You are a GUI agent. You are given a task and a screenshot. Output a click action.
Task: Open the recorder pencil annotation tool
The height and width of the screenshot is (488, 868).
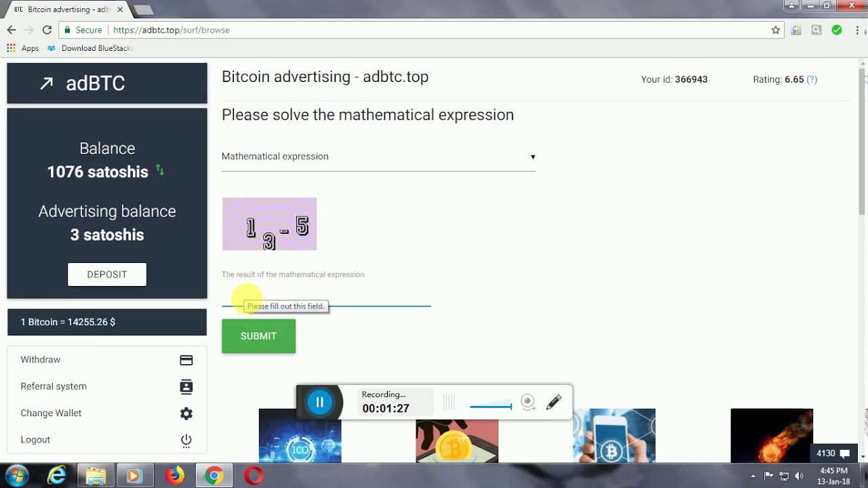pos(554,403)
